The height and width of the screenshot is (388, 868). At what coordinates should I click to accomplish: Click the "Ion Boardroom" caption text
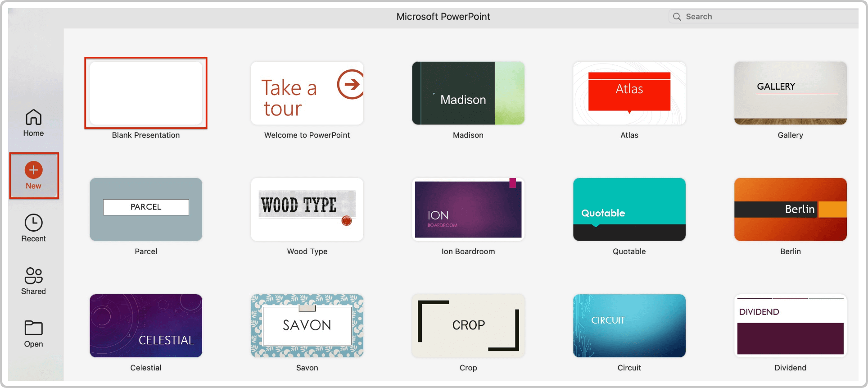coord(468,251)
